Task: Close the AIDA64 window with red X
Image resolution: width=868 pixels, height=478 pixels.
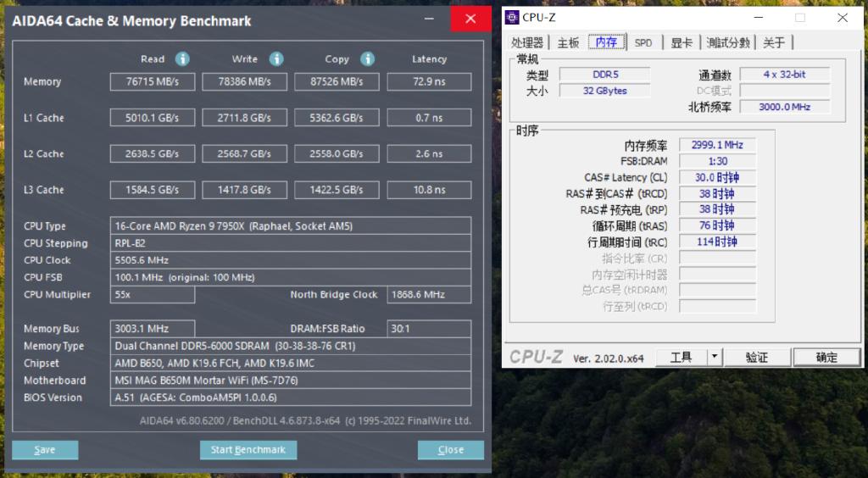Action: point(470,19)
